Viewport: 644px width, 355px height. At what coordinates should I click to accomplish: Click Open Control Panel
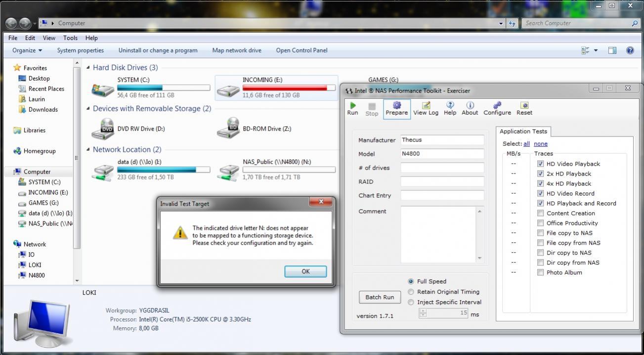pos(301,50)
